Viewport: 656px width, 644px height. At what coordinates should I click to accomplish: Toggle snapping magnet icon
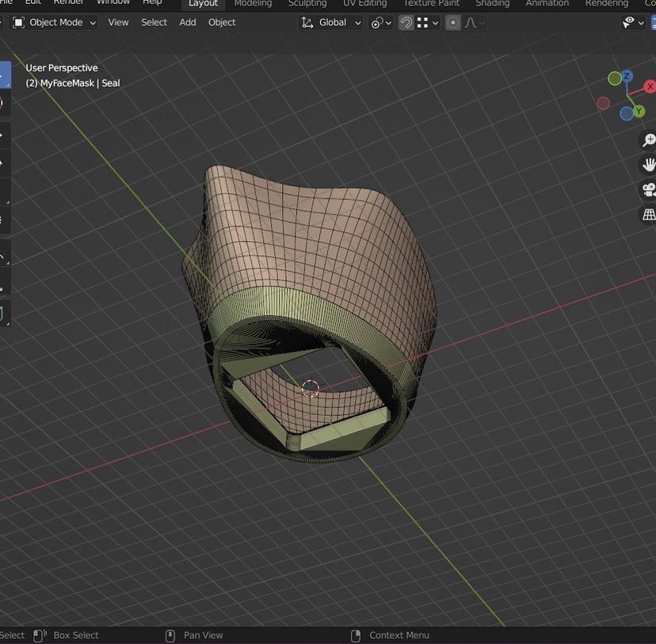[x=406, y=23]
